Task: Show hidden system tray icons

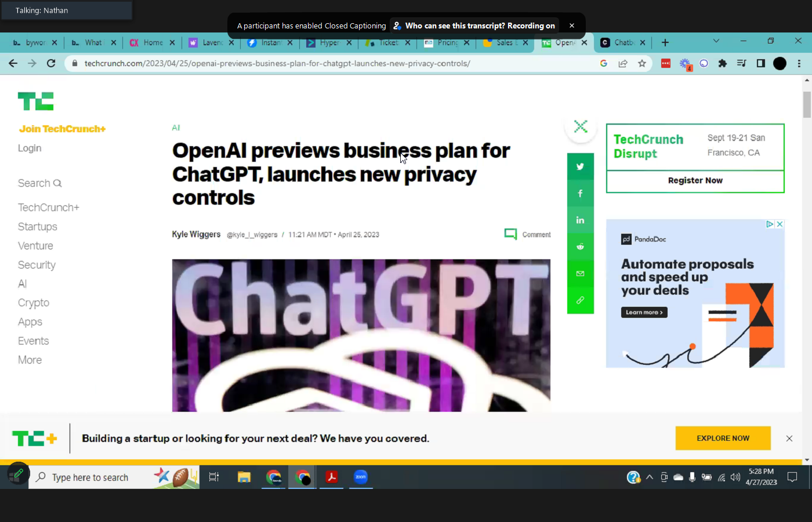Action: (650, 477)
